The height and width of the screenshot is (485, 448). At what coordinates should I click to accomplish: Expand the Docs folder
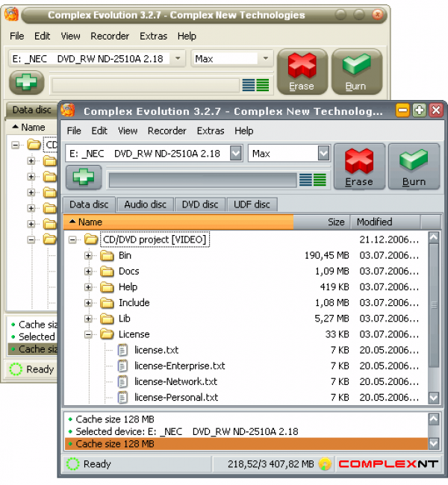pos(88,272)
